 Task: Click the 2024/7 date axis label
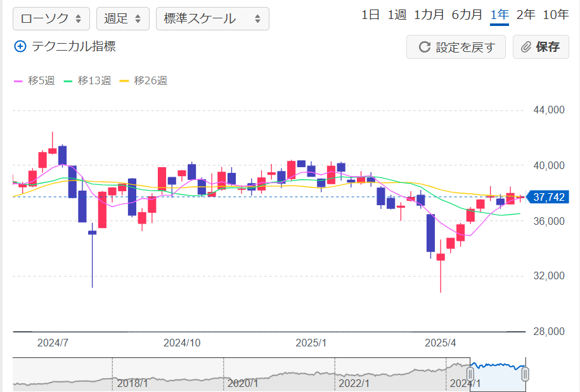click(x=53, y=343)
